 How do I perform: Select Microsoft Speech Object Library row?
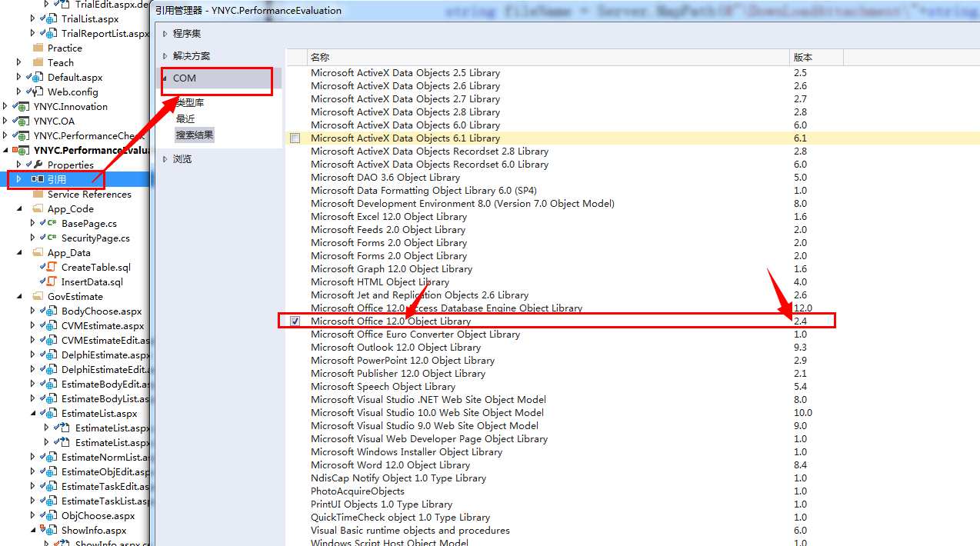(632, 387)
